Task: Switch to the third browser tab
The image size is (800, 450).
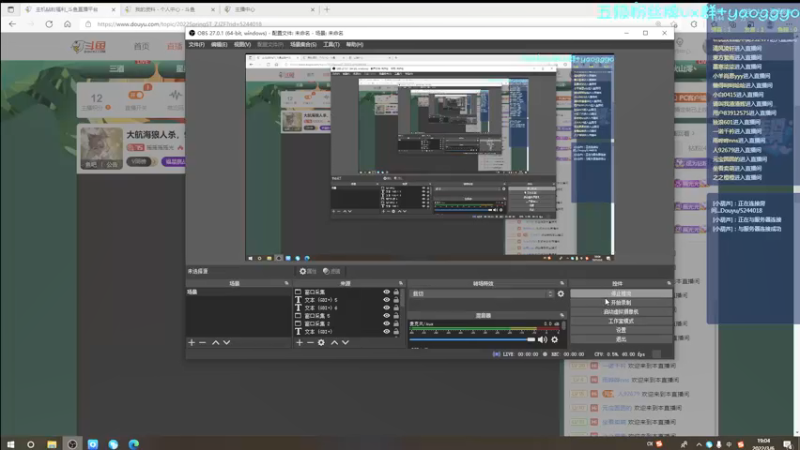Action: [269, 9]
